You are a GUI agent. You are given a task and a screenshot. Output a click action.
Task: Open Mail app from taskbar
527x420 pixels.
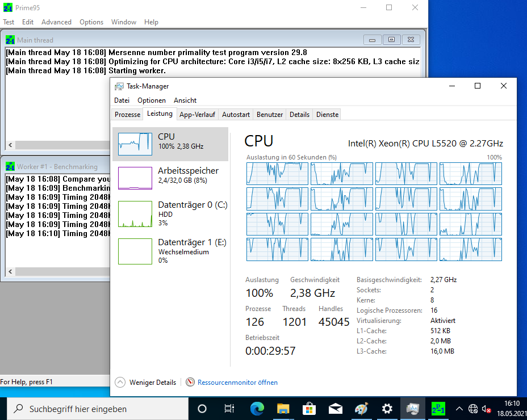(x=336, y=409)
